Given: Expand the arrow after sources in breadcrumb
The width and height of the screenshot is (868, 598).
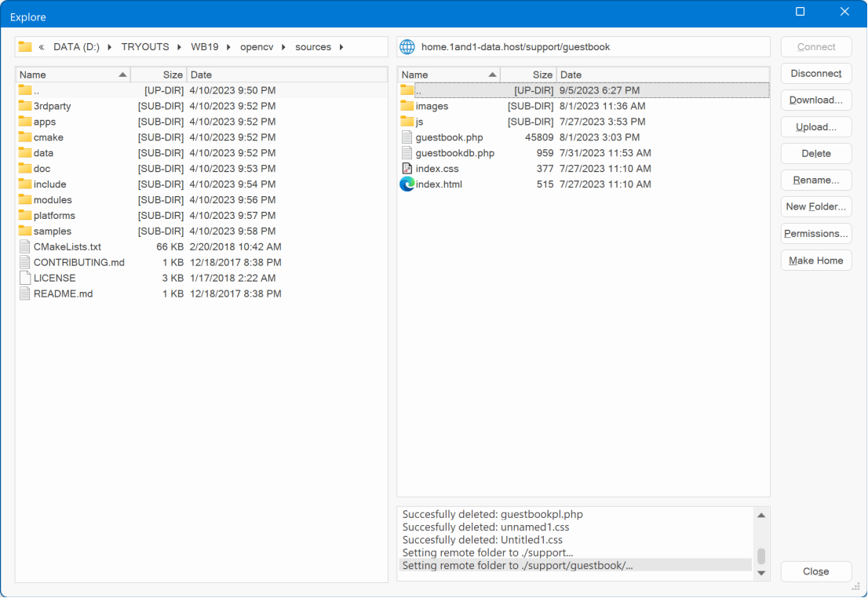Looking at the screenshot, I should (341, 47).
